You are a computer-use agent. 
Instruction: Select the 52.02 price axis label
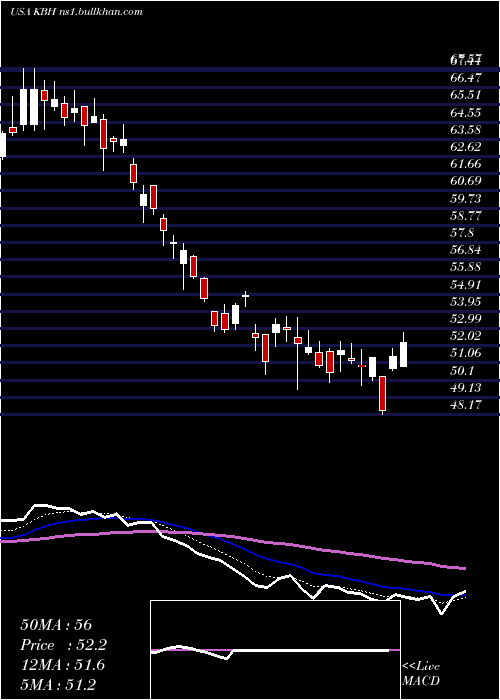tap(466, 337)
